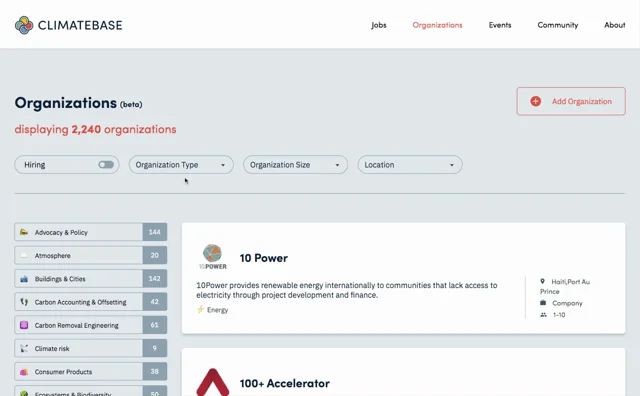Open the Location dropdown
Image resolution: width=640 pixels, height=396 pixels.
pos(410,165)
